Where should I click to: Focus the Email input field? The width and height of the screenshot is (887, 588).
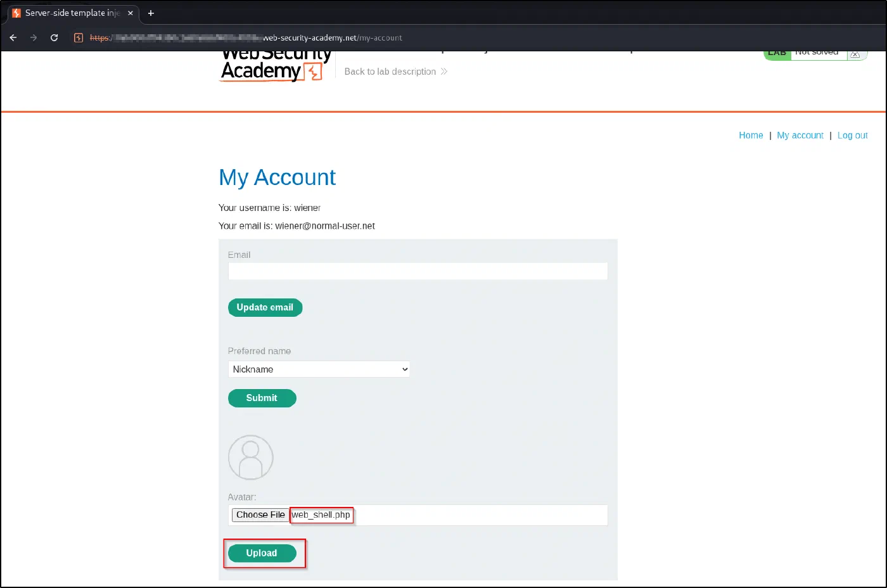pyautogui.click(x=418, y=271)
